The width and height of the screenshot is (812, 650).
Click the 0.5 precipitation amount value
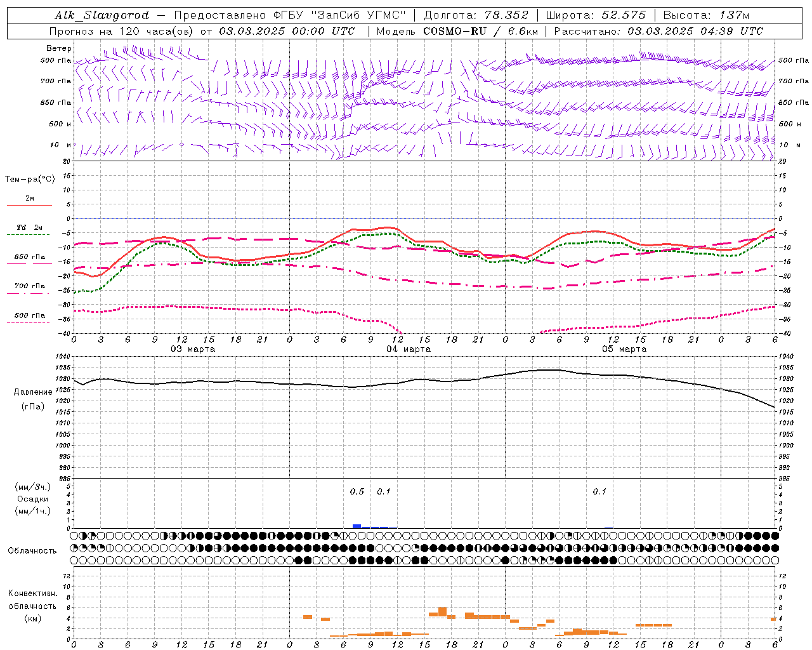click(x=357, y=492)
